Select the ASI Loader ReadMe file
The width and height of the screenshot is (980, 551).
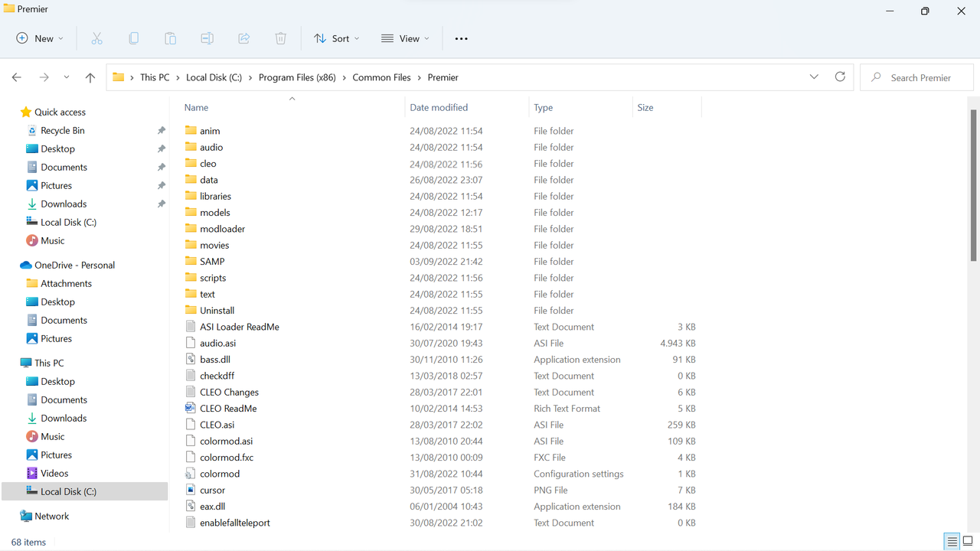(x=240, y=327)
